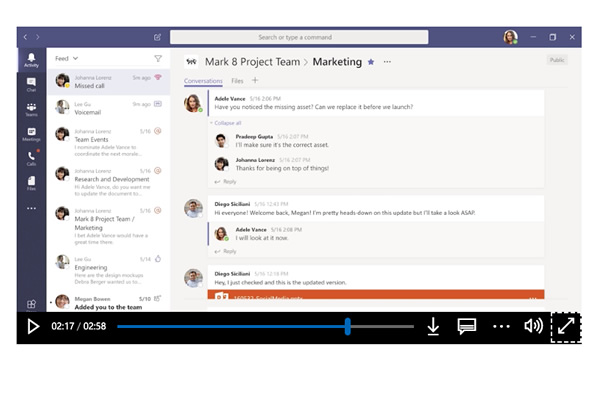This screenshot has height=393, width=590.
Task: Click Johanna Lorenz avatar in thread reply
Action: pyautogui.click(x=221, y=164)
